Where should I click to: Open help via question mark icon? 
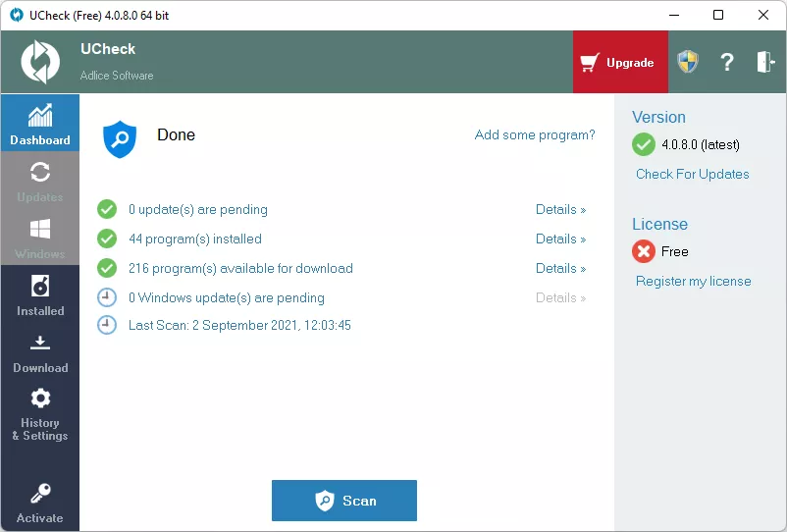[727, 63]
